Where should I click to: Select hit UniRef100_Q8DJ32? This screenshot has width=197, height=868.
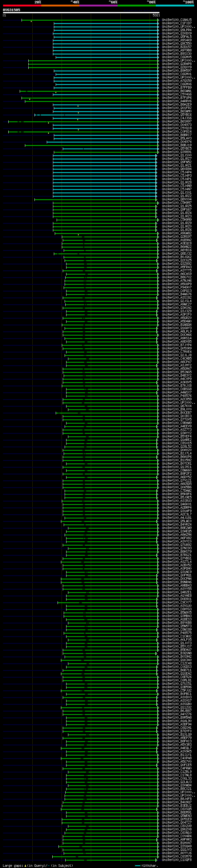coord(177,253)
